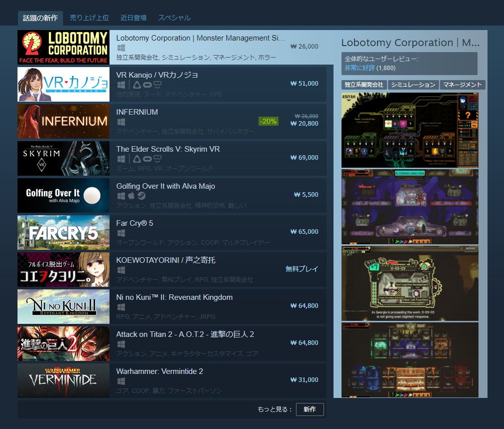This screenshot has width=504, height=429.
Task: Open the スペシャル tab
Action: click(x=174, y=18)
